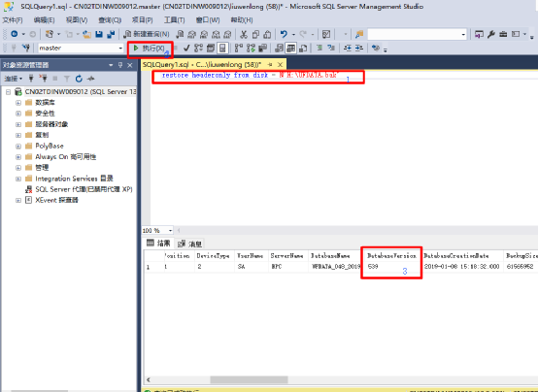538x392 pixels.
Task: Click Object Explorer Disconnect icon
Action: [x=43, y=79]
